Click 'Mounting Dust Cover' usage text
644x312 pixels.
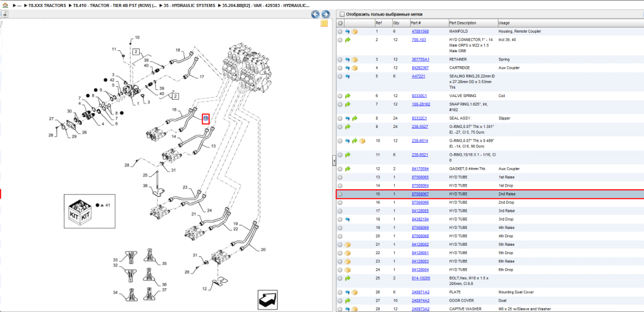[515, 292]
